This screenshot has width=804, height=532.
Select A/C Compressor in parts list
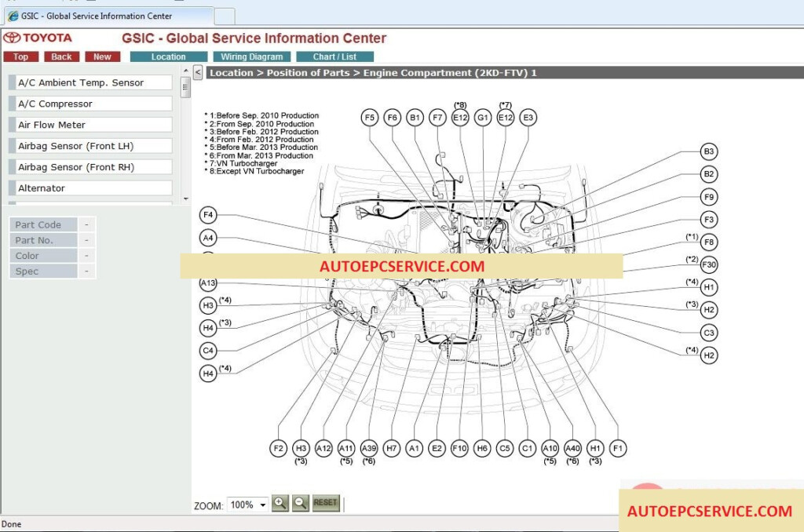pos(90,104)
